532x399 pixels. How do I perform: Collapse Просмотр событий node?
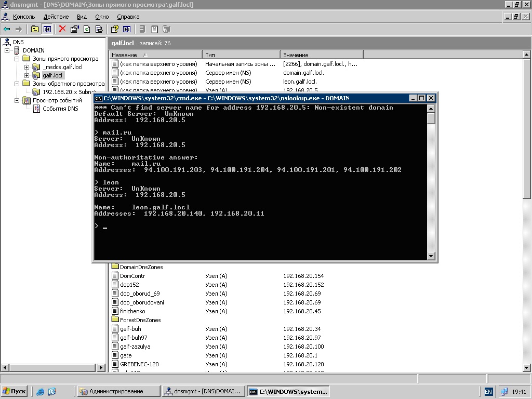coord(17,100)
